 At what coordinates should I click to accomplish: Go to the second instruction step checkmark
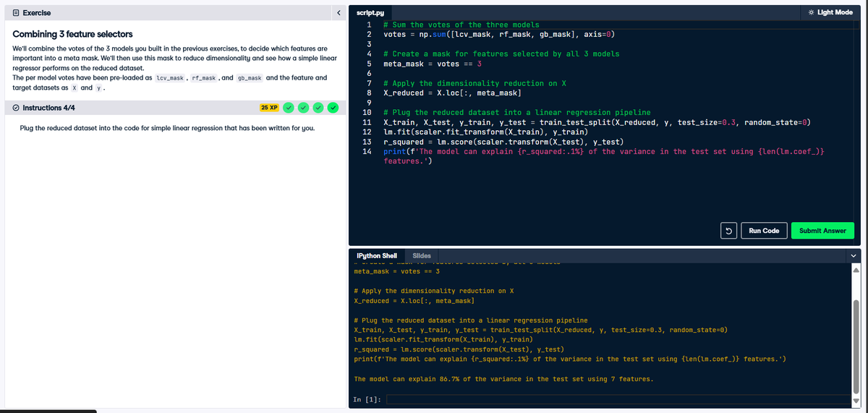[303, 108]
